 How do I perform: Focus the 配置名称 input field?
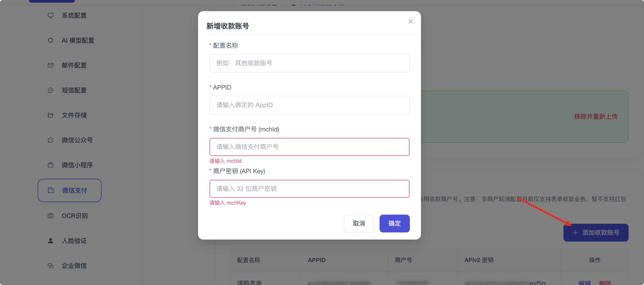pyautogui.click(x=309, y=63)
